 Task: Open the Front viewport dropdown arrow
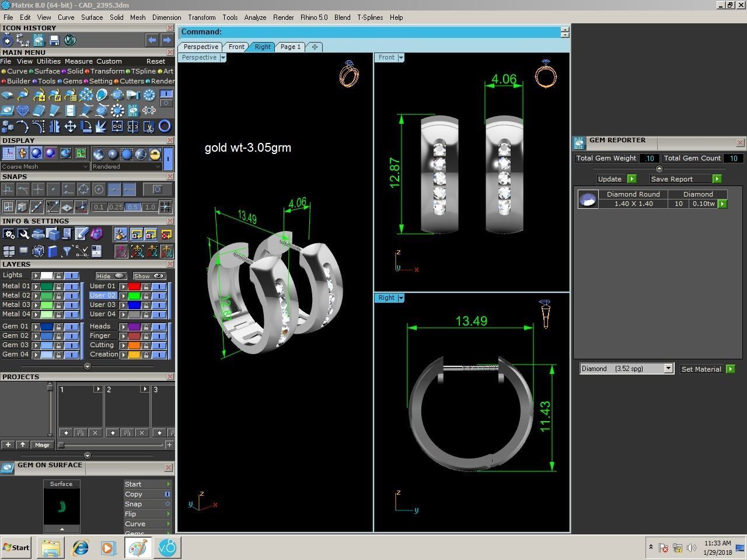pos(401,57)
